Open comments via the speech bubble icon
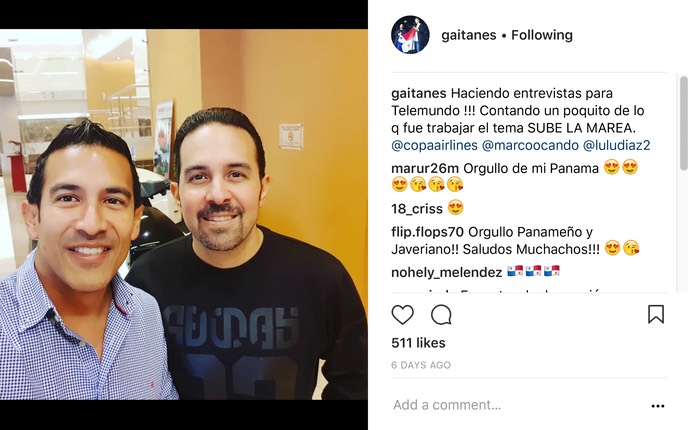 click(441, 315)
